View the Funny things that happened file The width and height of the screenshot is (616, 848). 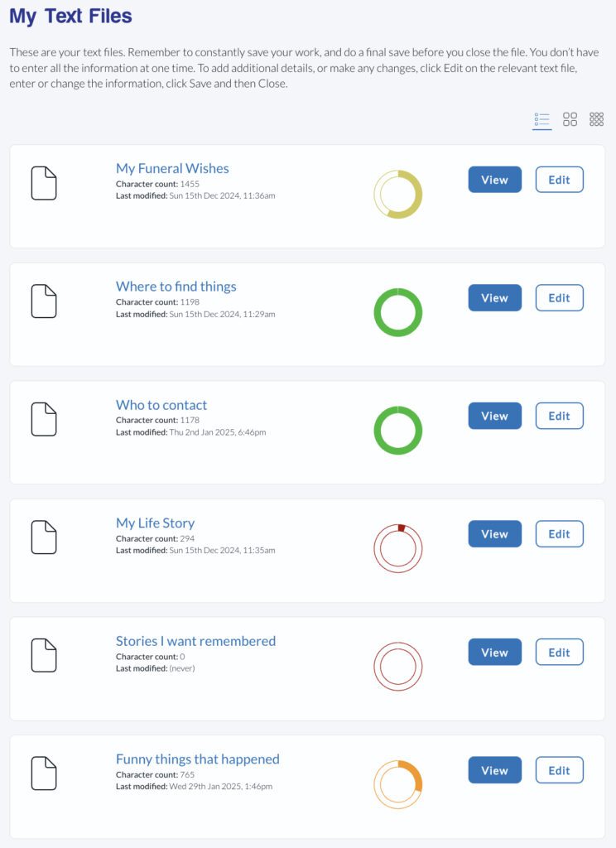tap(495, 770)
